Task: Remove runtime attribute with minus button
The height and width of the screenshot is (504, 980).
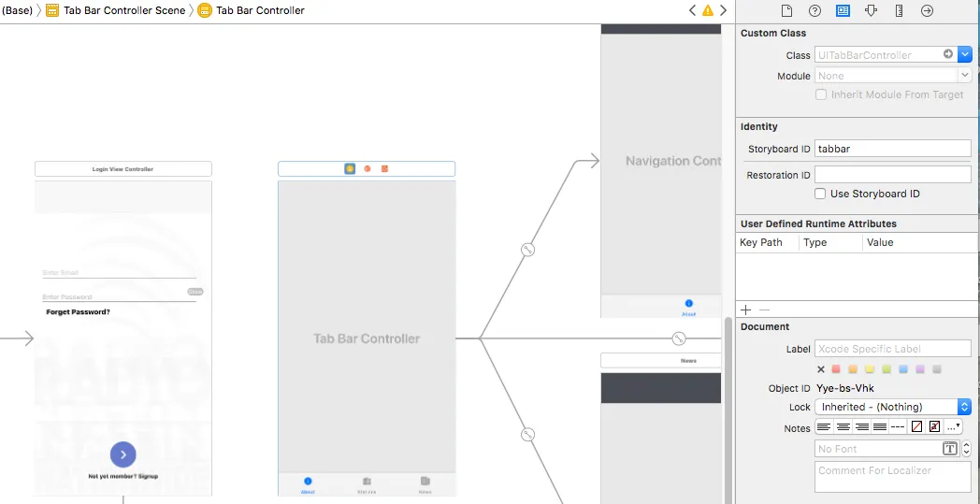Action: (764, 310)
